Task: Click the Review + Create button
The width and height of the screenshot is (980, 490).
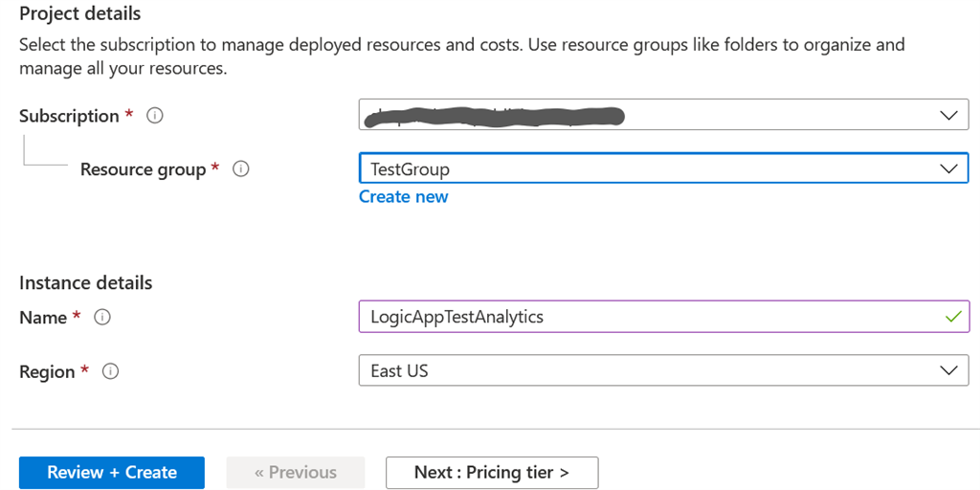Action: tap(112, 473)
